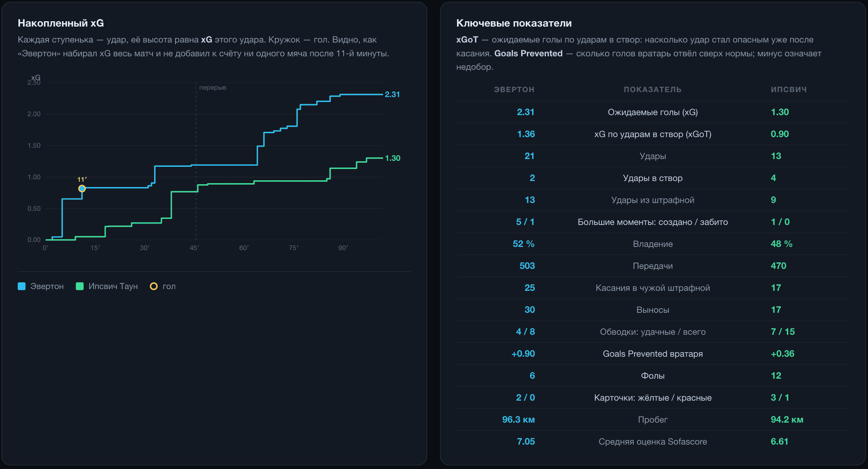Click Everton's 5 / 1 big chances value
The image size is (868, 469).
click(525, 222)
